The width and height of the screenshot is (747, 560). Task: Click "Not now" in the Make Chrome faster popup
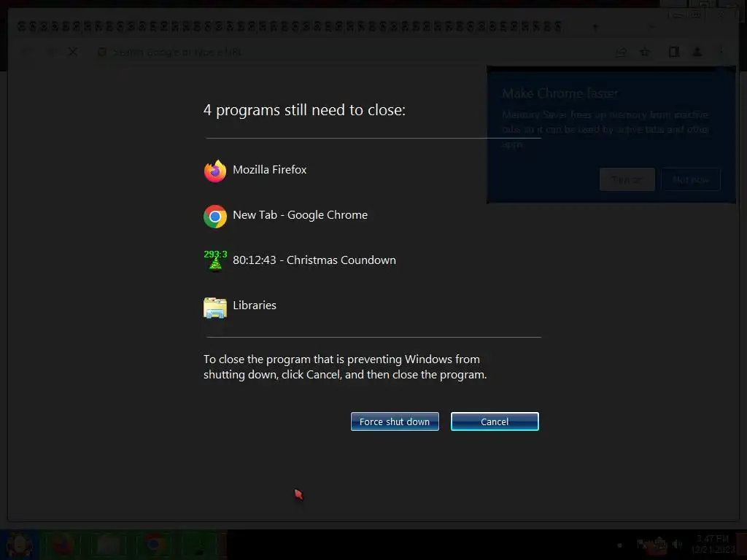coord(690,179)
